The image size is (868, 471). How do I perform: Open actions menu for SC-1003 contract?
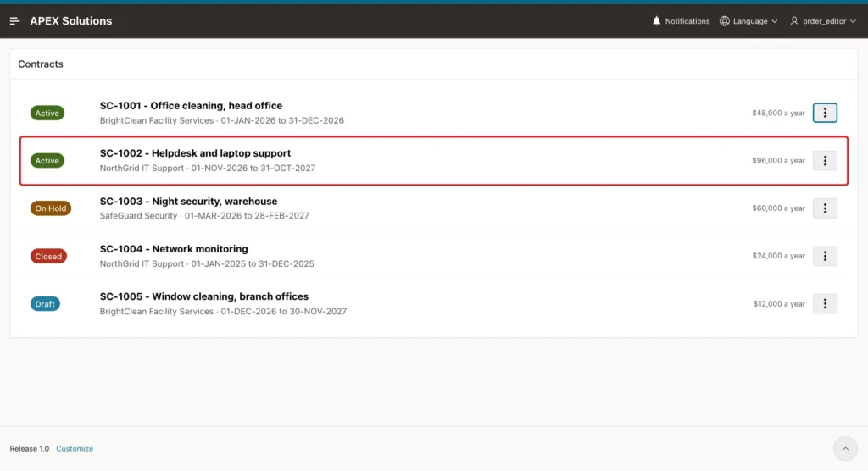point(825,208)
